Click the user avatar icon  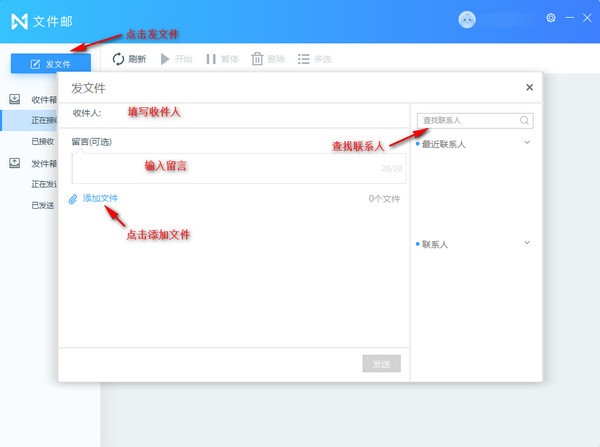pos(467,19)
